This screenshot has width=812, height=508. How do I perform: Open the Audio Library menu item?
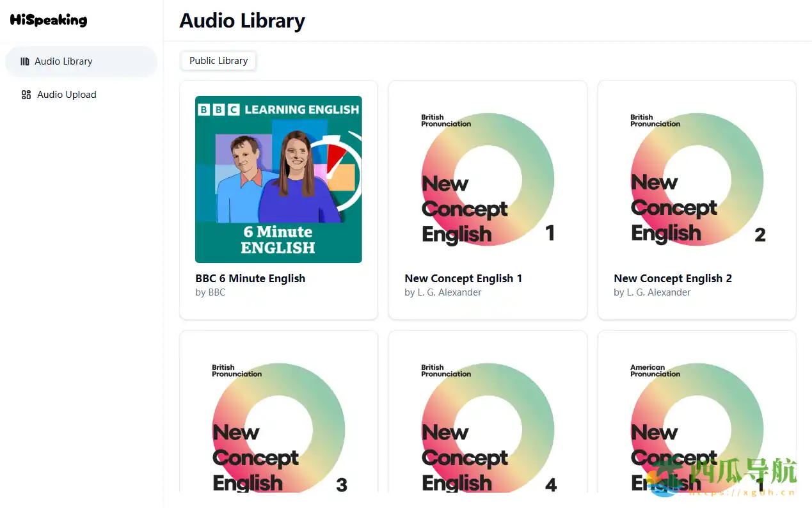(x=63, y=61)
